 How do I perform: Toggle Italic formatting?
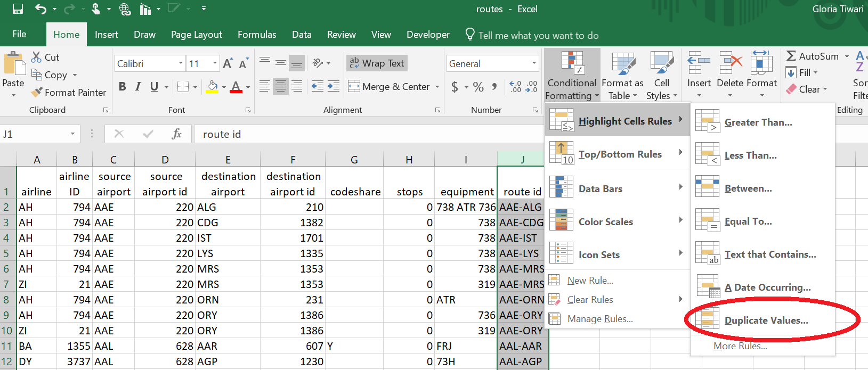pos(138,87)
